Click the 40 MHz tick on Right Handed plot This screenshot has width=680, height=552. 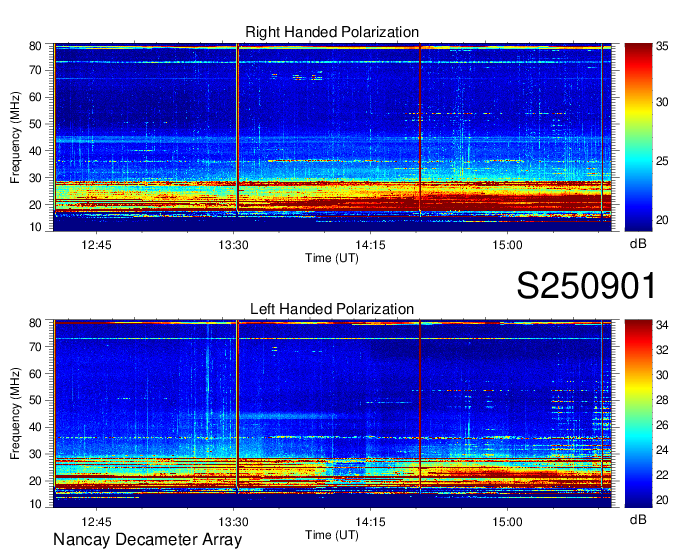click(x=35, y=151)
